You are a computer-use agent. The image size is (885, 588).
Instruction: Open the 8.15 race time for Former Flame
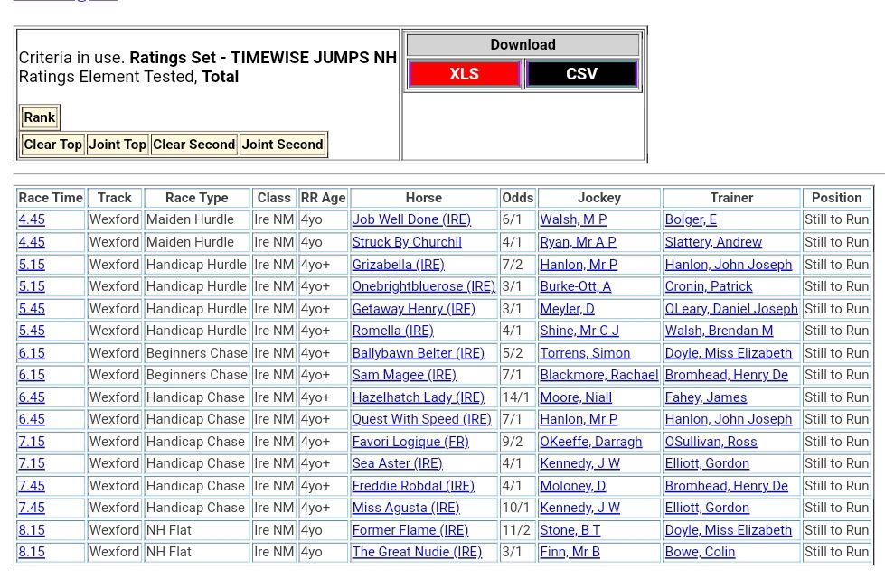click(x=32, y=530)
